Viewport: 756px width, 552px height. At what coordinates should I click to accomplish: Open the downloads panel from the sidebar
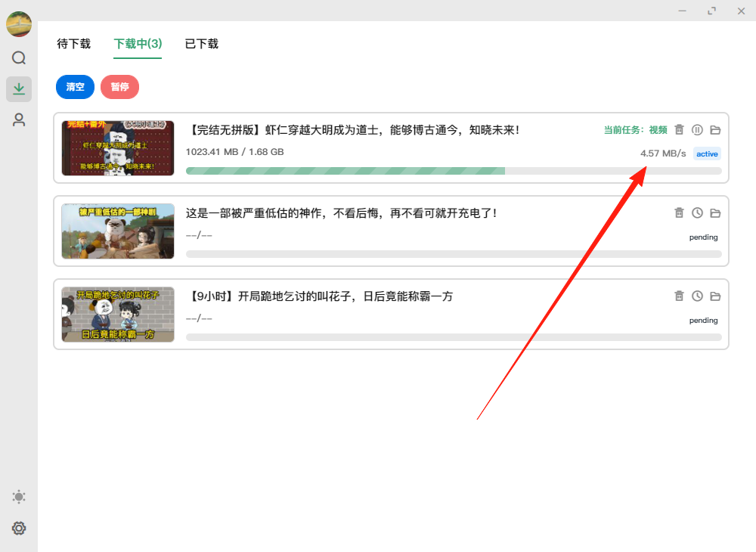19,88
